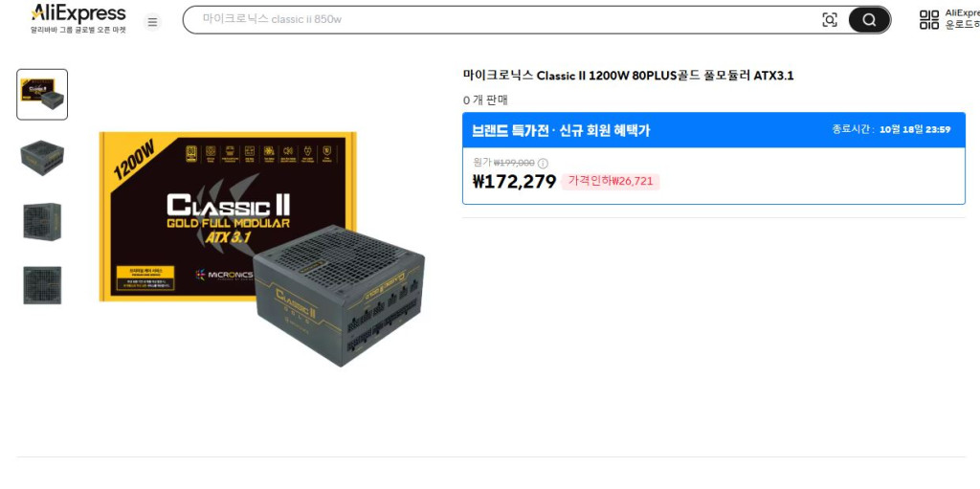This screenshot has width=980, height=489.
Task: Click the QR code app download icon
Action: 929,19
